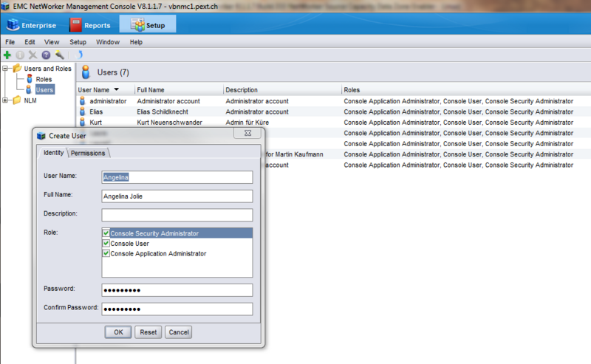
Task: Click into the Description text field
Action: 177,215
